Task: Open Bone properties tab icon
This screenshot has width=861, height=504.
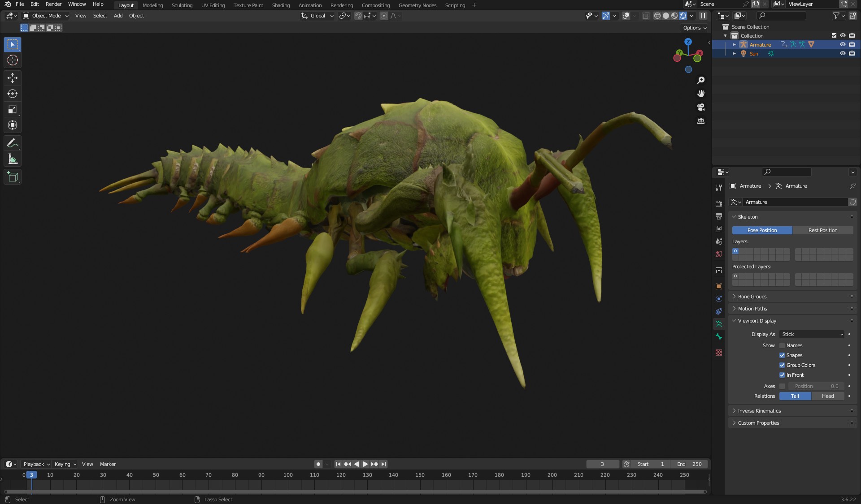Action: 719,336
